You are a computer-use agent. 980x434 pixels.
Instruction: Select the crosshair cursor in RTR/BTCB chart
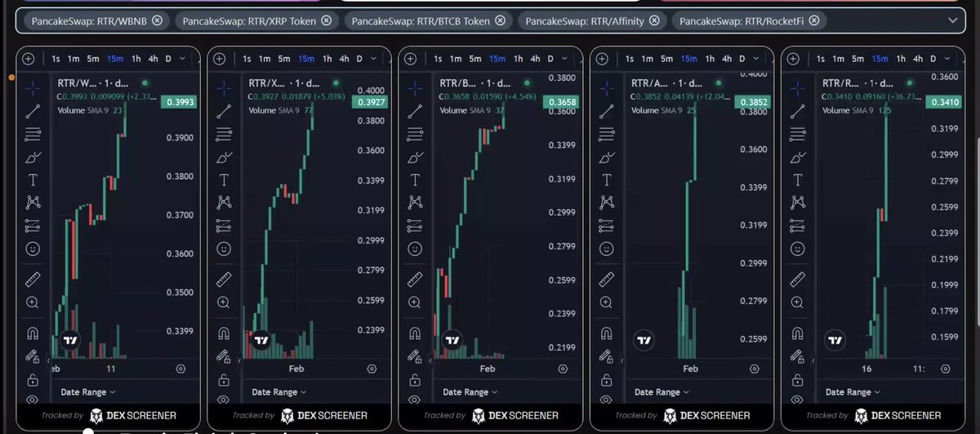pyautogui.click(x=415, y=89)
